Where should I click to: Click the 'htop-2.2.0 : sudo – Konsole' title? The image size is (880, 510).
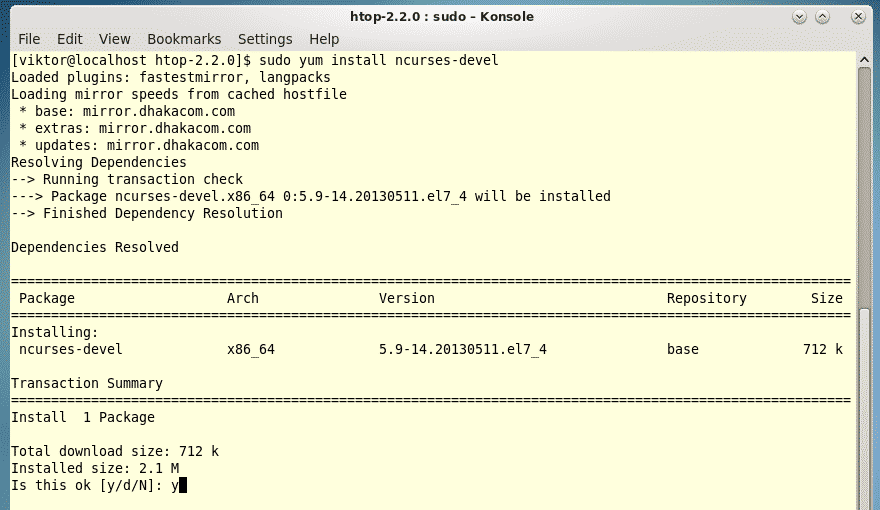point(442,17)
